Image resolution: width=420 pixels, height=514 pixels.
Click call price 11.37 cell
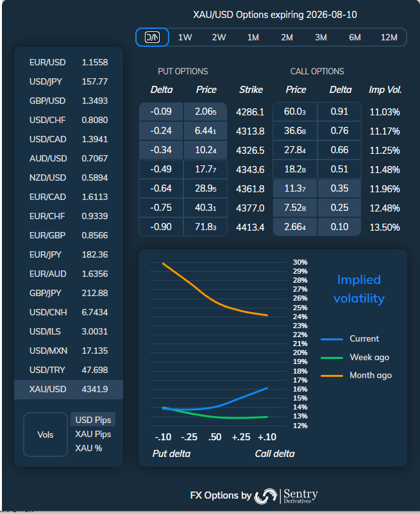pyautogui.click(x=295, y=188)
